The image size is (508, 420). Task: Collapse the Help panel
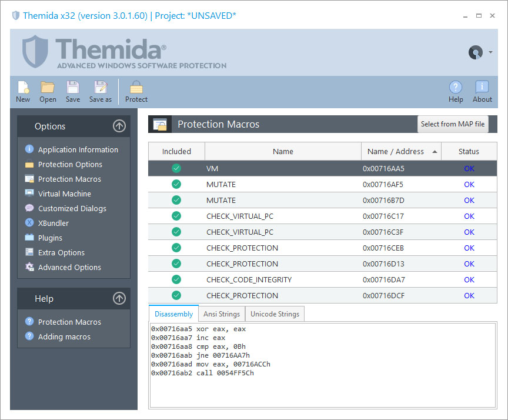[x=119, y=298]
